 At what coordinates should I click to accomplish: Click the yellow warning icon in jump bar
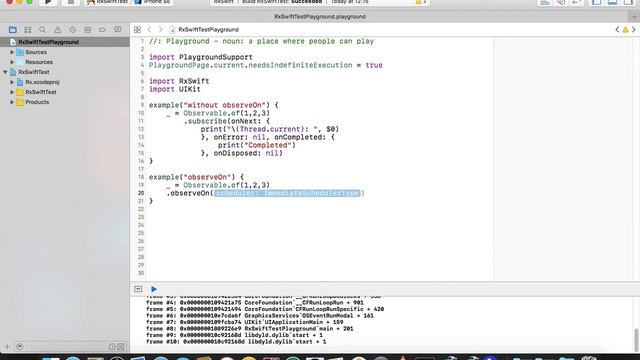[625, 29]
